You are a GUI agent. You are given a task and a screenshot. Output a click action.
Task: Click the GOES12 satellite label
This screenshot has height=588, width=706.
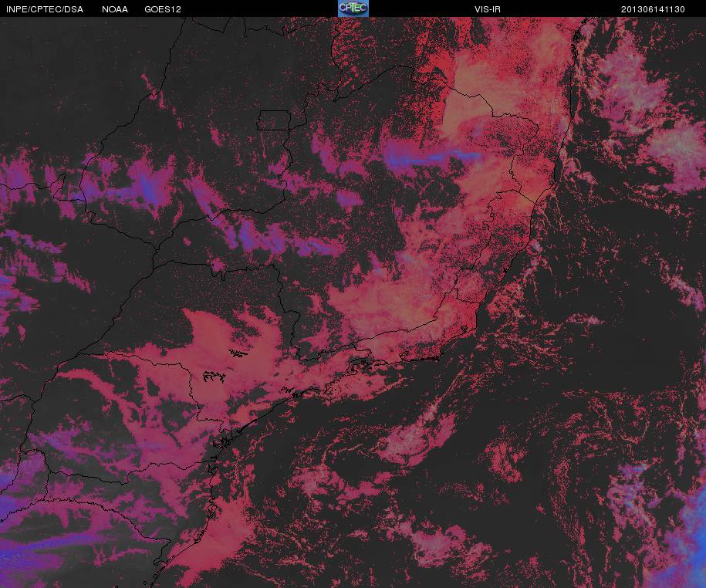coord(163,9)
